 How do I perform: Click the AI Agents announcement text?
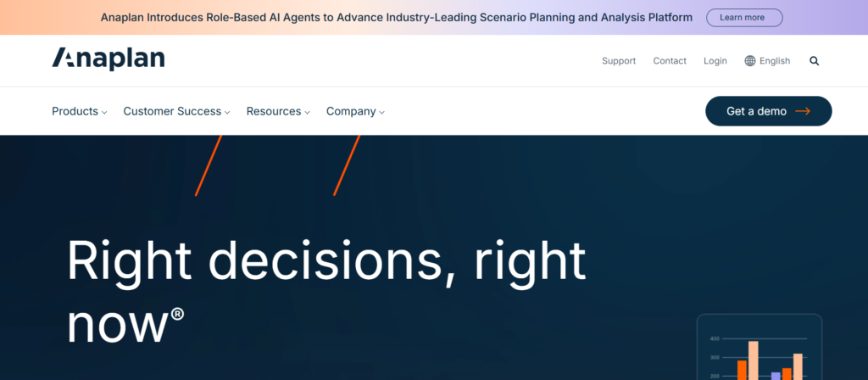(397, 17)
